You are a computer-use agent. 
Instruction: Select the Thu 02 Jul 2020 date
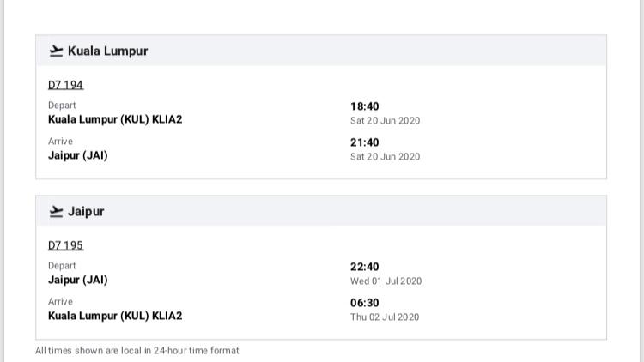tap(385, 317)
